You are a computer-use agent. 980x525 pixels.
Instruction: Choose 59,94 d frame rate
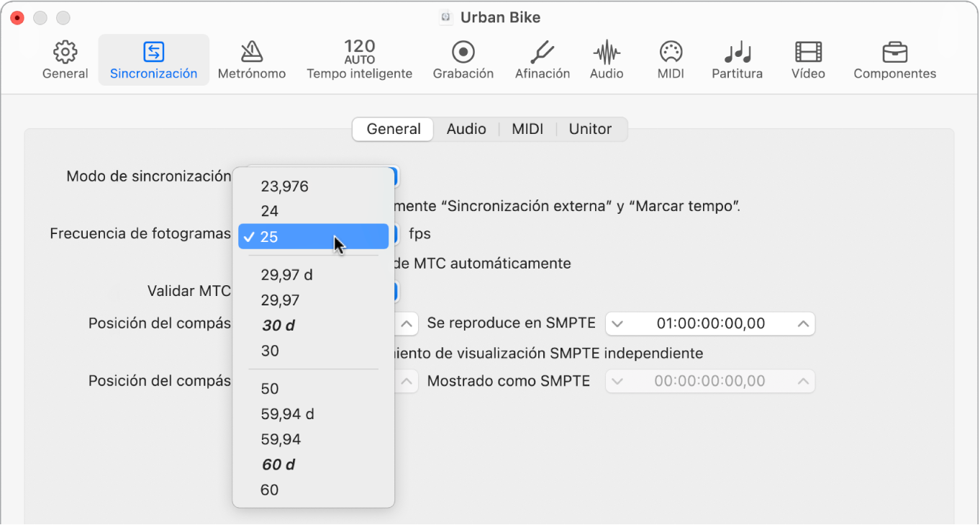click(314, 414)
